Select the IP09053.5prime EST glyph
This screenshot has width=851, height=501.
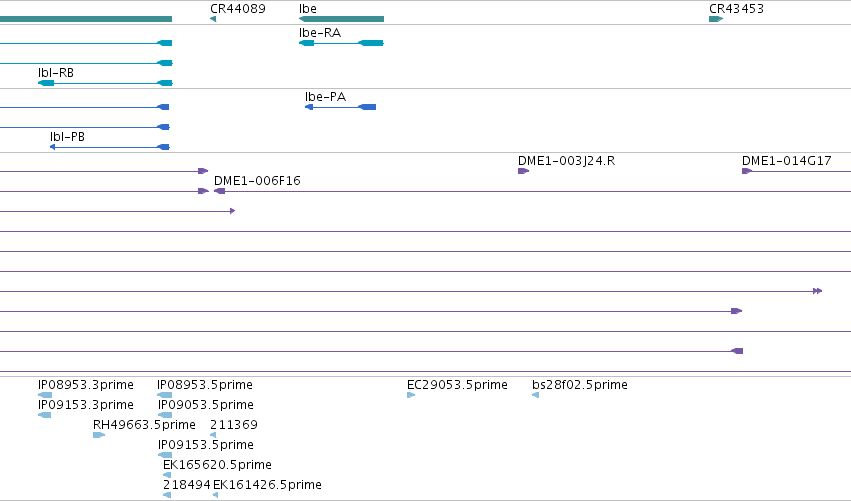tap(165, 415)
